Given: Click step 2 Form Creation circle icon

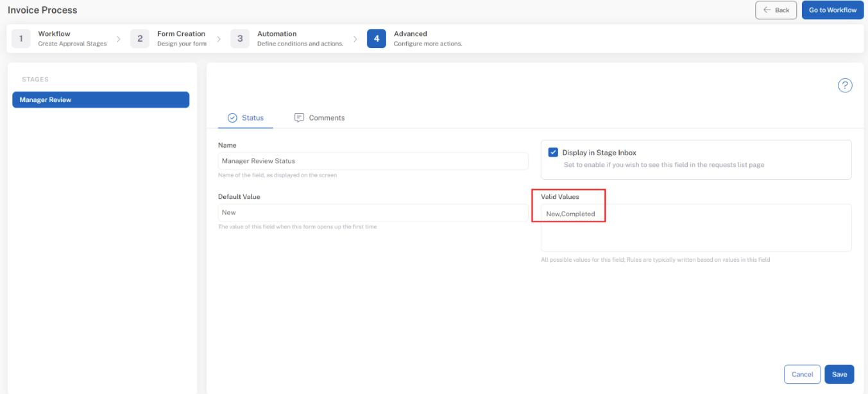Looking at the screenshot, I should 140,38.
